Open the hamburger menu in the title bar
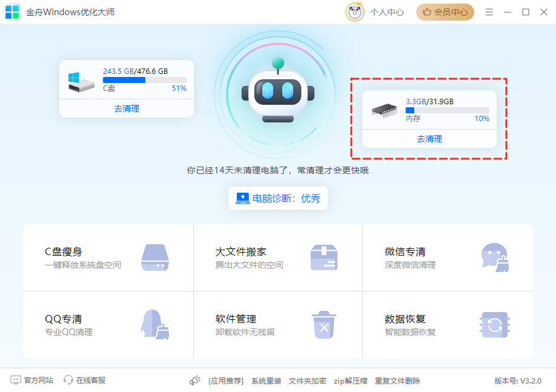Viewport: 556px width, 392px height. [x=489, y=12]
